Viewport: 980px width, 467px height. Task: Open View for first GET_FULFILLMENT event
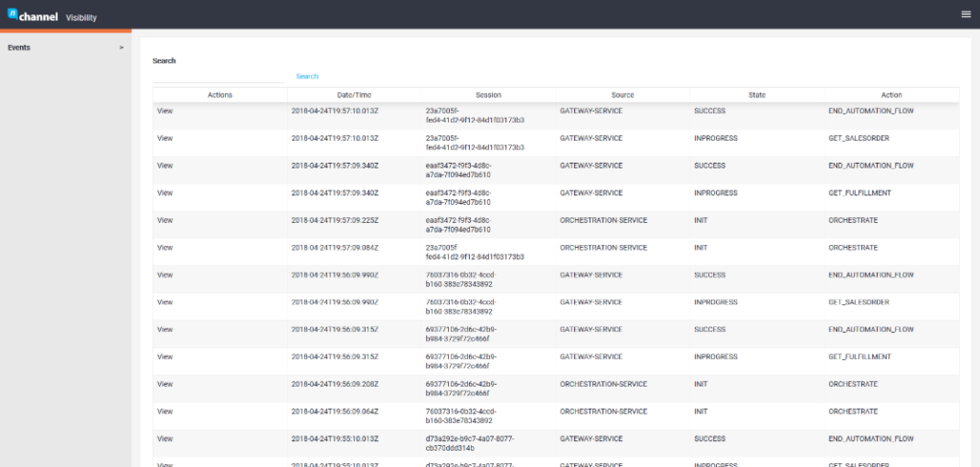click(165, 192)
